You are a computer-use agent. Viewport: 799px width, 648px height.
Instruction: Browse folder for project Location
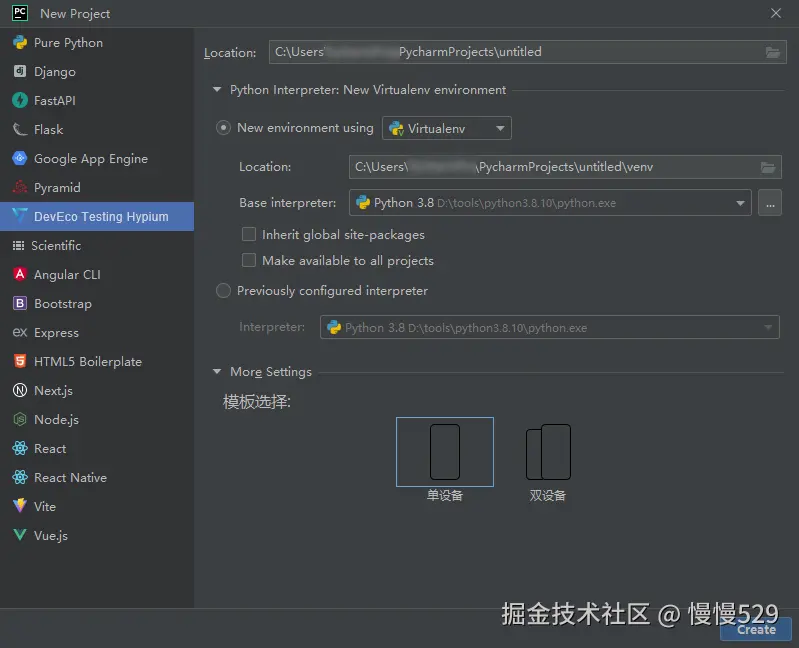pyautogui.click(x=773, y=52)
